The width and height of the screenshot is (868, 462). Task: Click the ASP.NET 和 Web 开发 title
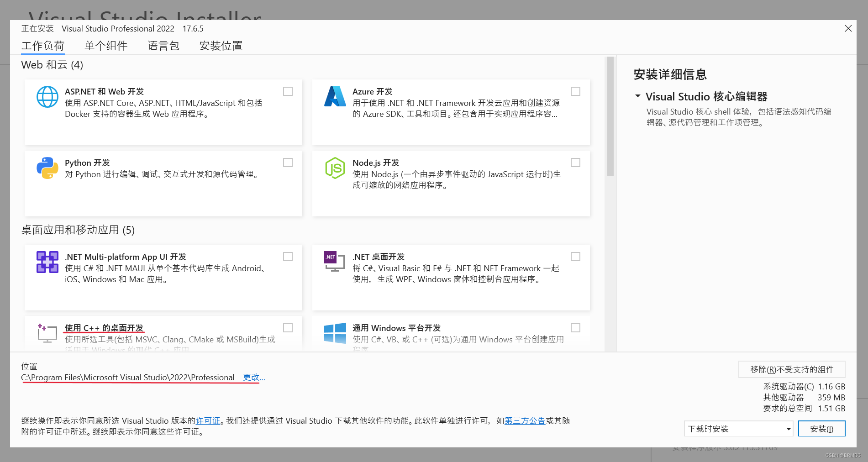[104, 91]
